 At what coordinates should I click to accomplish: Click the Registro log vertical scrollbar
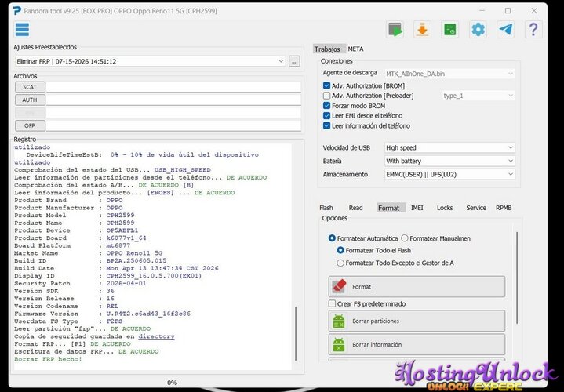pos(296,333)
